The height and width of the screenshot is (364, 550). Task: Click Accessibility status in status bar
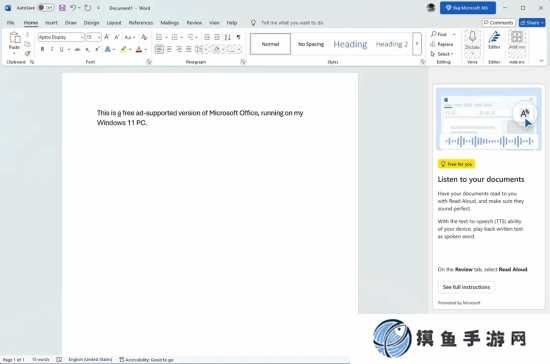coord(146,360)
